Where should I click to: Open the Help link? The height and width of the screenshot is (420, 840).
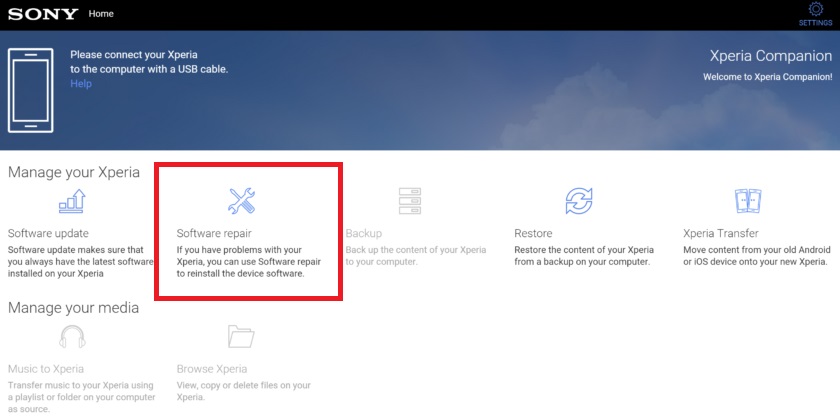(81, 84)
